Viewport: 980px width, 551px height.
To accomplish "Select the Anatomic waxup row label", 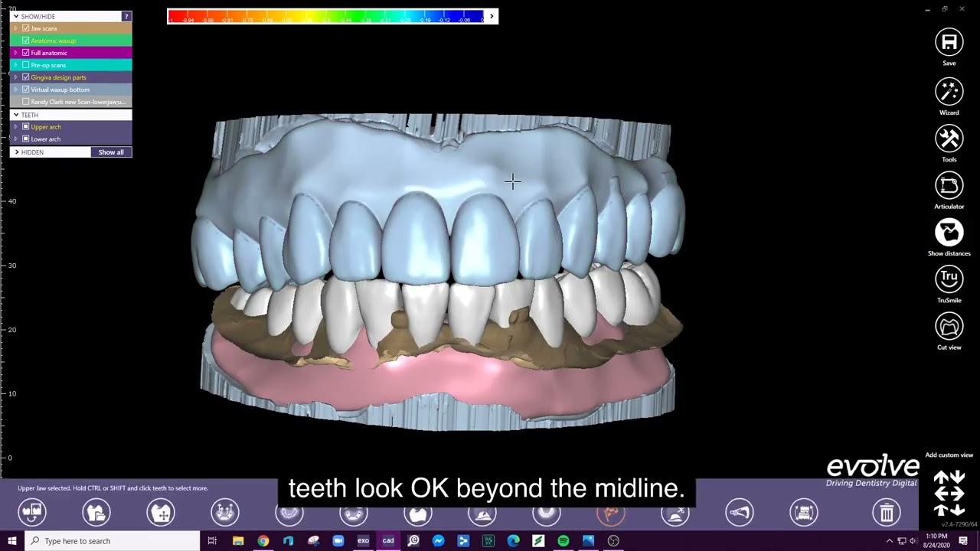I will (x=54, y=41).
